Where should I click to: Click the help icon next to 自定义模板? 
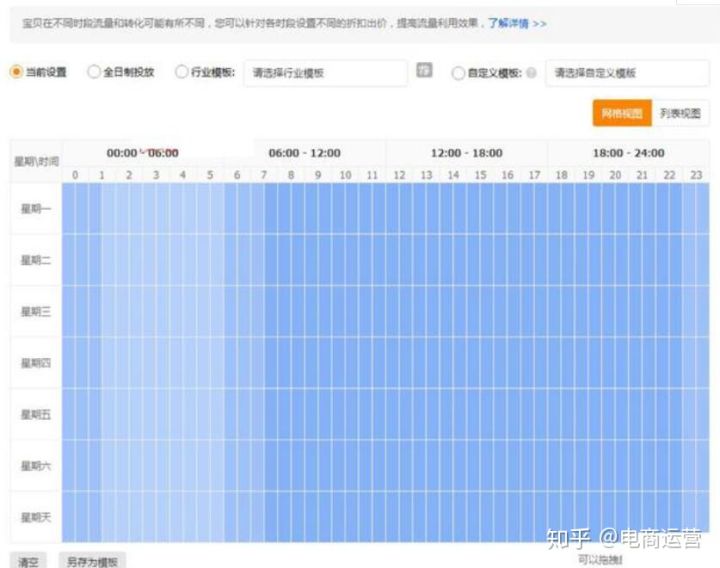click(x=530, y=73)
